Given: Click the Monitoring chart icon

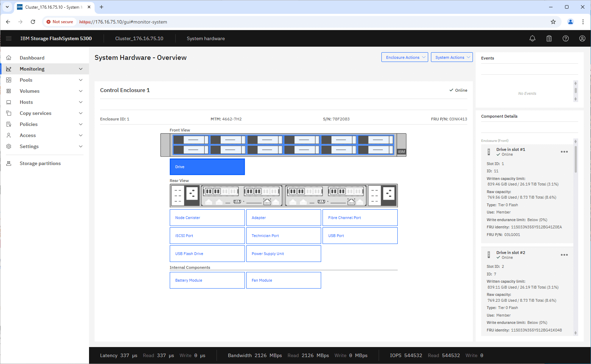Looking at the screenshot, I should pyautogui.click(x=9, y=69).
